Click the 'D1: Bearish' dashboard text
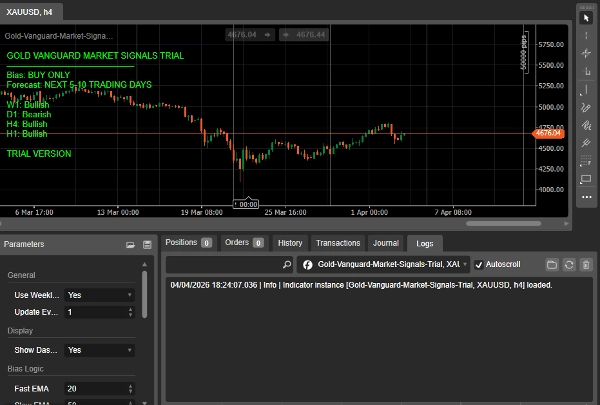 click(x=29, y=114)
